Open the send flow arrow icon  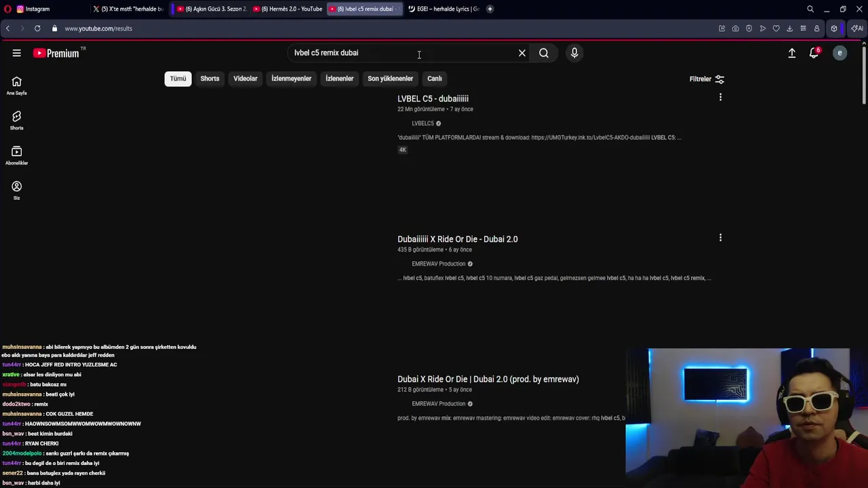point(762,28)
